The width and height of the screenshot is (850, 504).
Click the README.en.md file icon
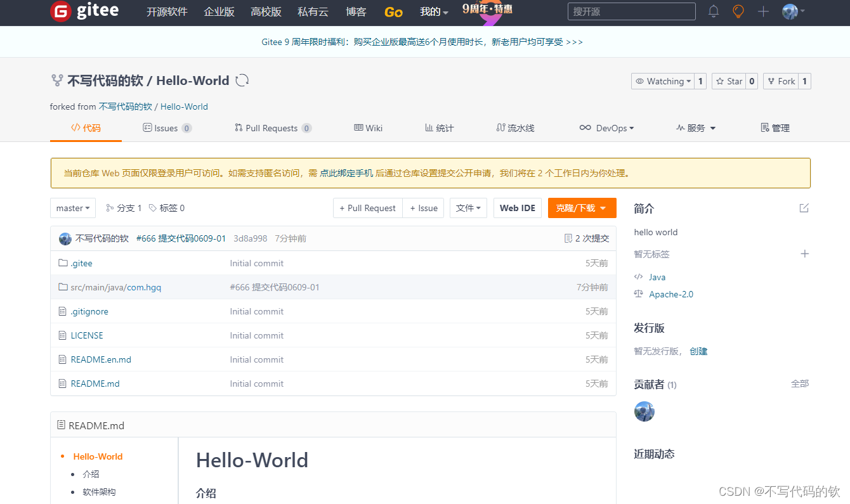(x=62, y=359)
